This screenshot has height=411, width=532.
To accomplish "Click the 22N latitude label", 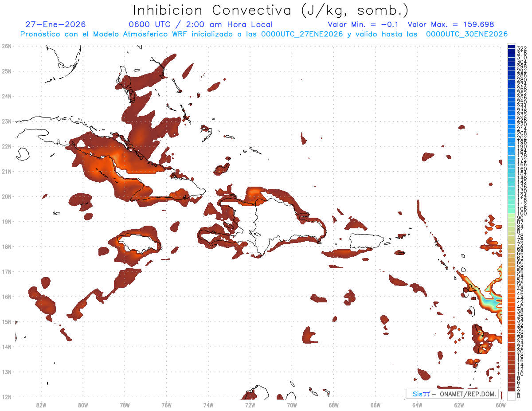I will (6, 146).
